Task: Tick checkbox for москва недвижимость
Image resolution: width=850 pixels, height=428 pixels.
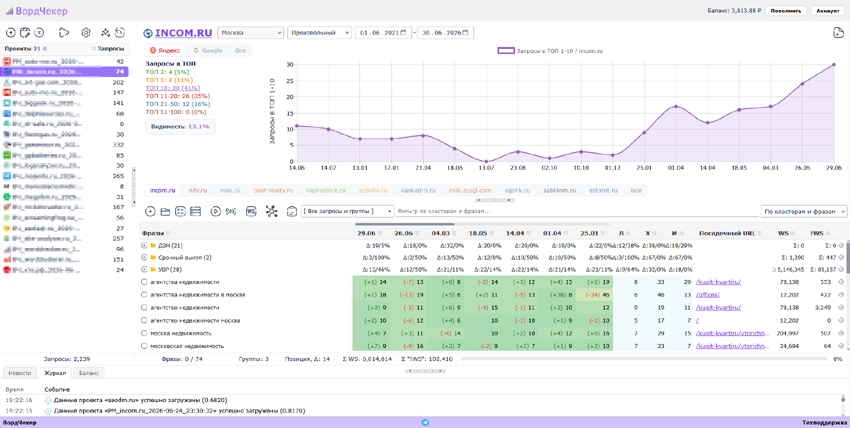Action: [x=144, y=333]
